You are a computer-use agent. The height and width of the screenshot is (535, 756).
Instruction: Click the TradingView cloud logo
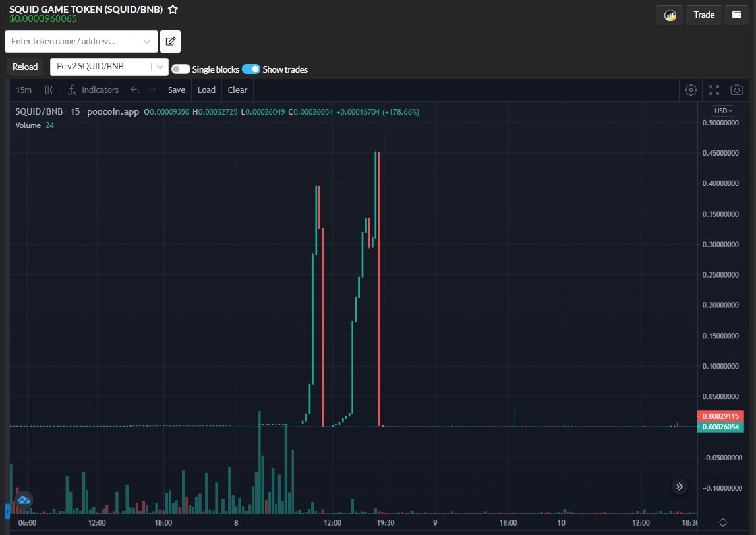[x=24, y=500]
